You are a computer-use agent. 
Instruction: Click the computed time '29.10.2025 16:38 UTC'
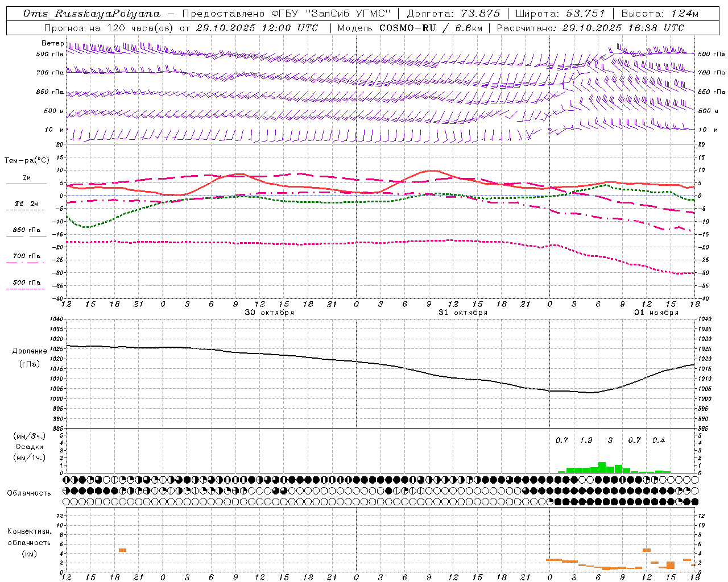click(x=623, y=27)
